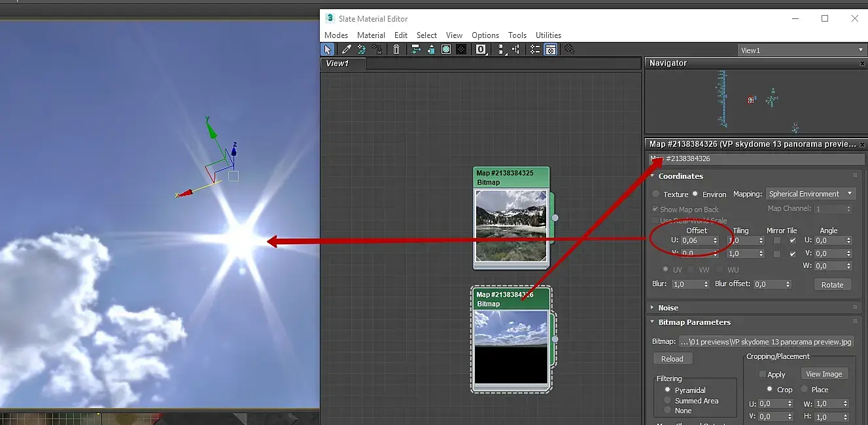Click the Navigator overview area
The image size is (868, 425).
[755, 102]
